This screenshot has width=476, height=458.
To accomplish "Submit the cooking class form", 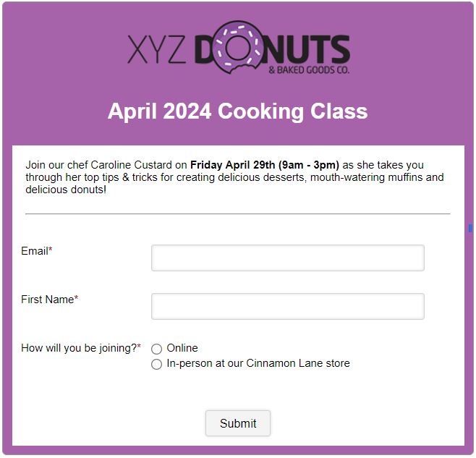I will point(238,423).
